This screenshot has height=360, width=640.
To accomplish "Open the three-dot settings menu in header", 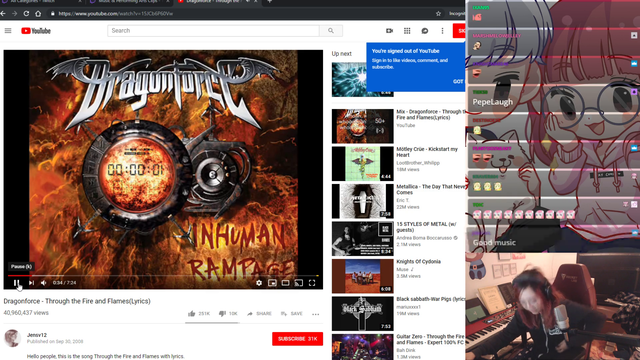I will [x=442, y=31].
